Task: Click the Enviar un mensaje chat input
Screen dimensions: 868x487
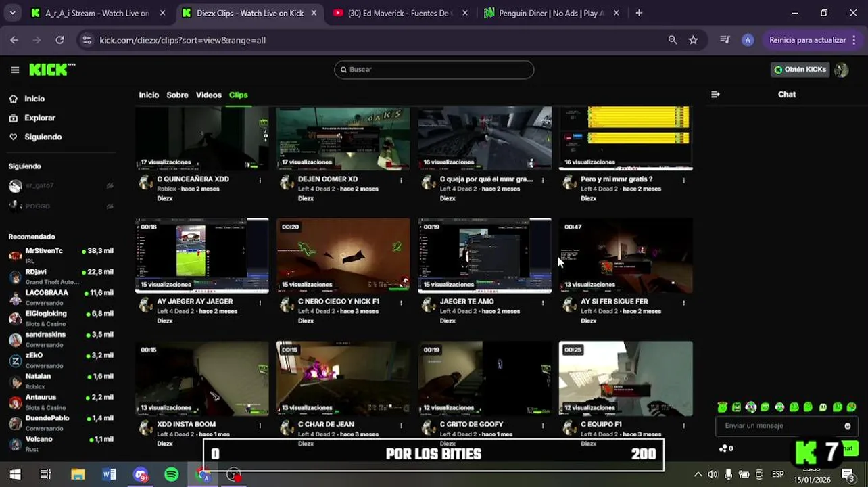Action: point(777,426)
